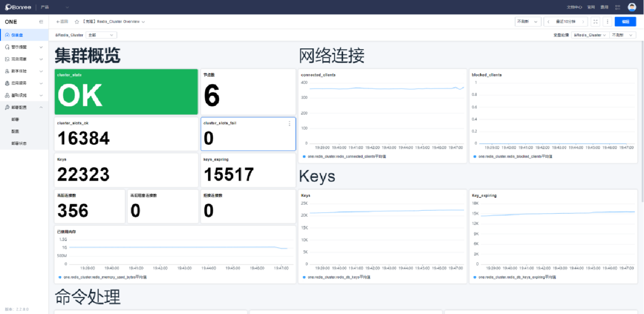644x314 pixels.
Task: Click the 最近10分钟 time range selector
Action: pos(566,22)
